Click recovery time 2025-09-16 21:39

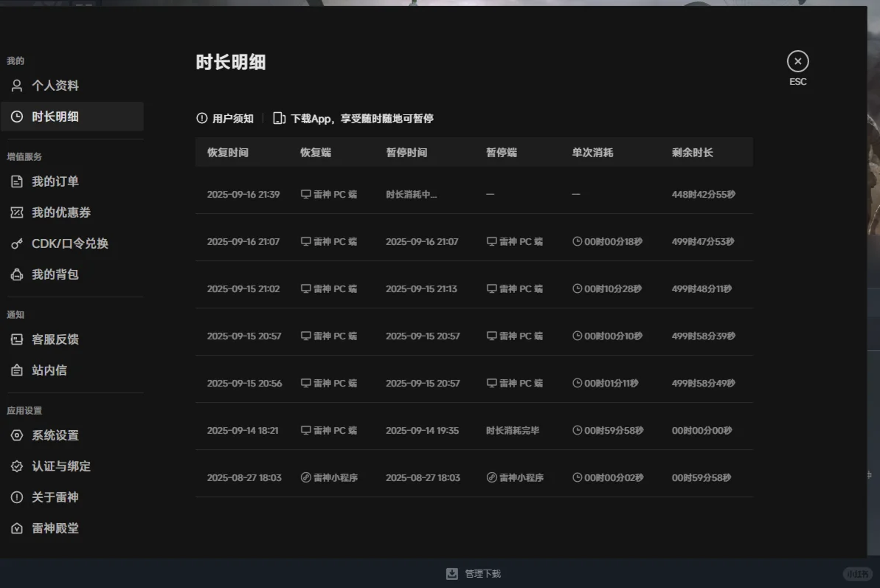(243, 194)
